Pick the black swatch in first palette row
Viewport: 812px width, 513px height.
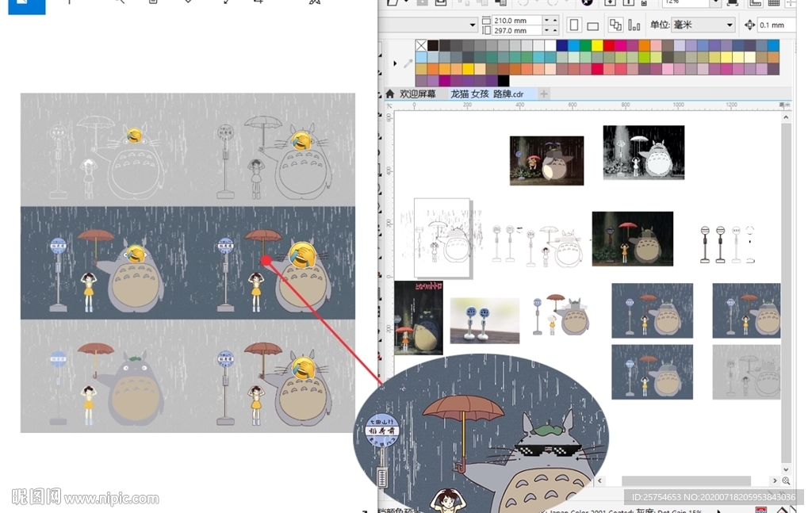[x=433, y=45]
